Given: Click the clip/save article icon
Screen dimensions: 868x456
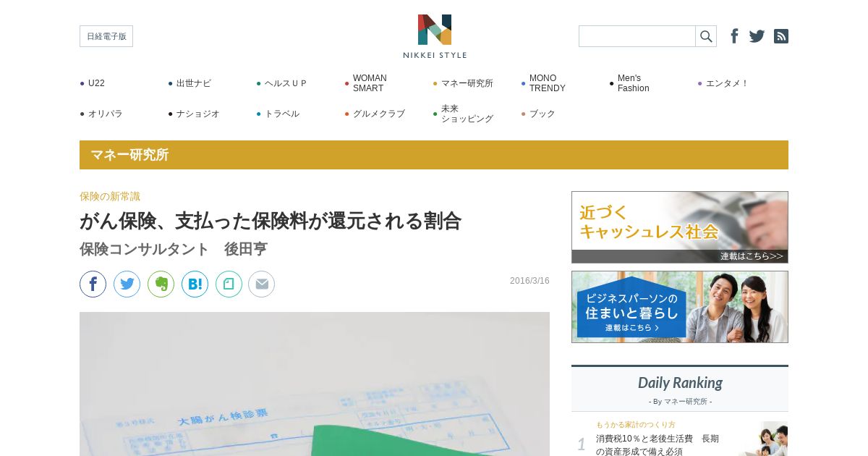Looking at the screenshot, I should (x=229, y=284).
